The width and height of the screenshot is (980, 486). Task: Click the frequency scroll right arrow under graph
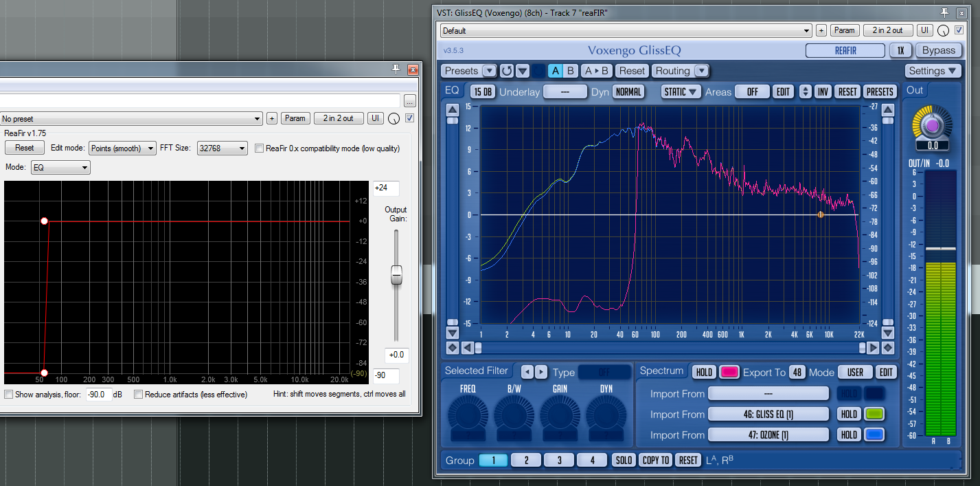(873, 348)
